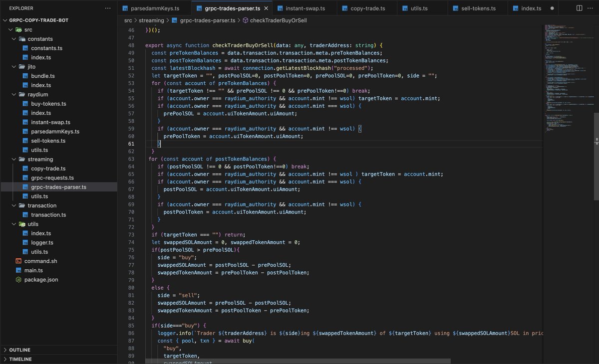Viewport: 599px width, 364px height.
Task: Expand the OUTLINE section
Action: tap(58, 350)
